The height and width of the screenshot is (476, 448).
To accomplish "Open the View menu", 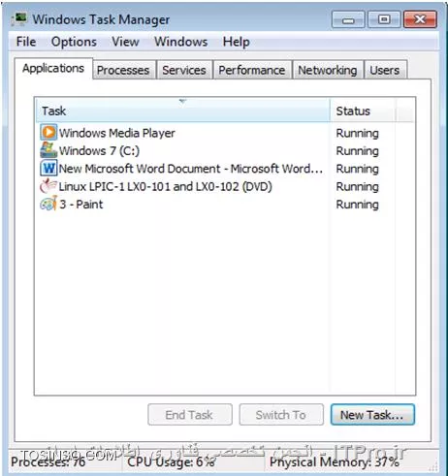I will [125, 42].
